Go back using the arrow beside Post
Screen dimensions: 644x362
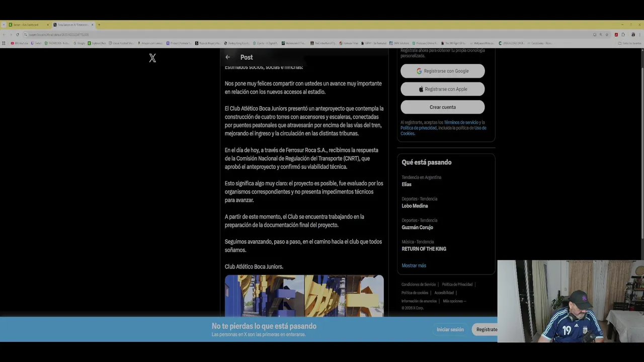[227, 57]
